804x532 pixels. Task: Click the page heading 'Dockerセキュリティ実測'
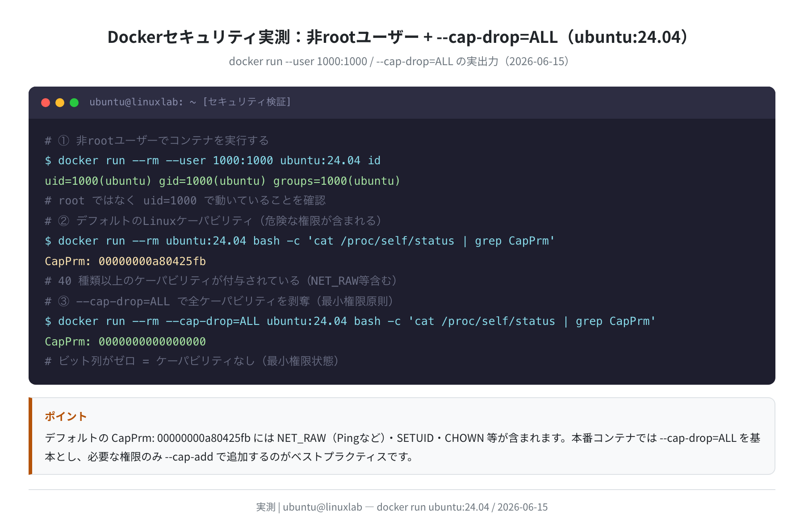coord(199,37)
